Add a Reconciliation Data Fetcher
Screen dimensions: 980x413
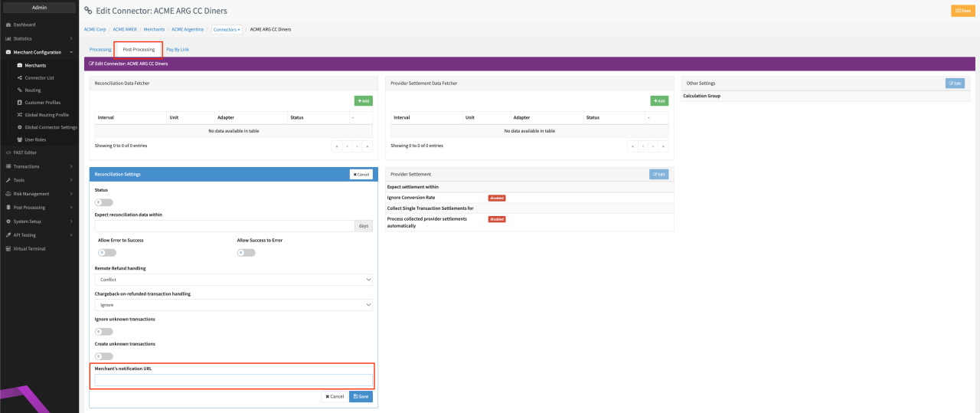[363, 100]
